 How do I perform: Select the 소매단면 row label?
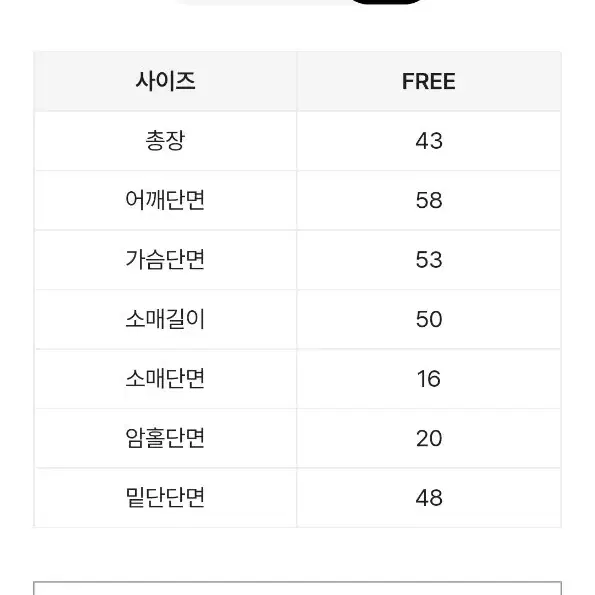[165, 379]
